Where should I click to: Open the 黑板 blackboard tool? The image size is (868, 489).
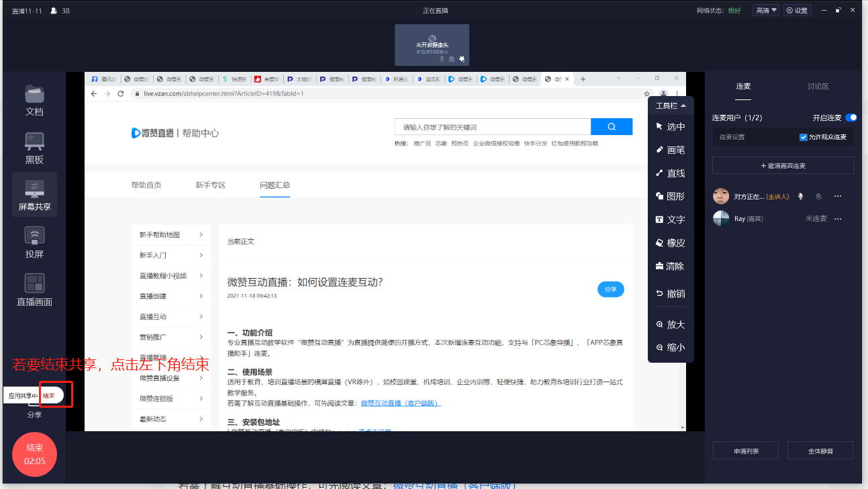34,147
